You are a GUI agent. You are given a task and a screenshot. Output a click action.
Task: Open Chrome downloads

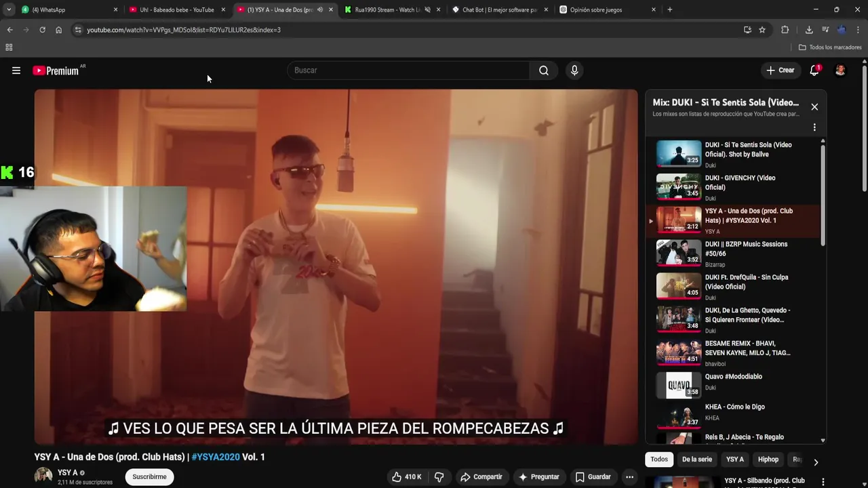pyautogui.click(x=809, y=30)
